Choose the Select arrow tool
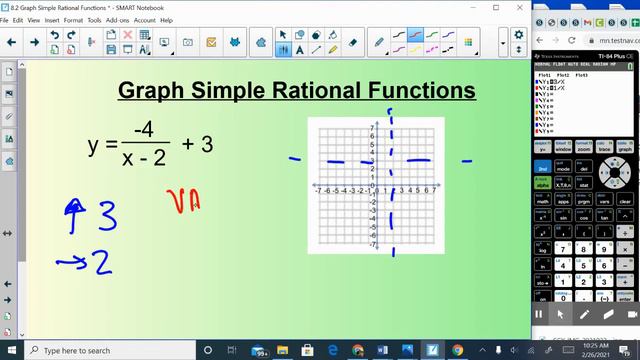The height and width of the screenshot is (360, 640). pos(283,35)
